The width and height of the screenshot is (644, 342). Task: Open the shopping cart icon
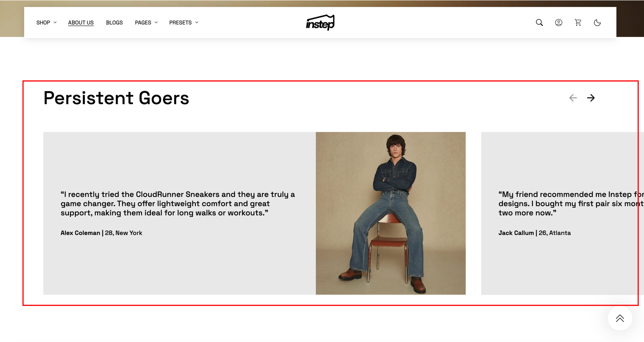[x=578, y=23]
